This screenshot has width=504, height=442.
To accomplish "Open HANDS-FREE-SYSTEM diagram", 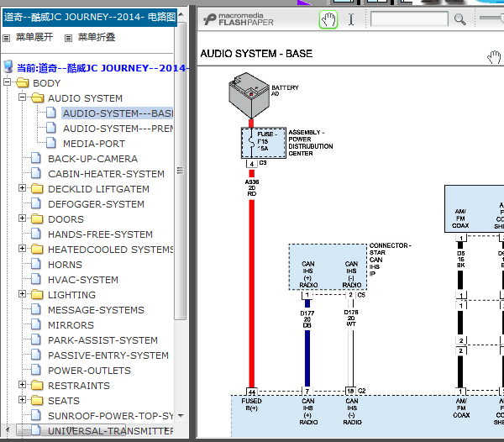I will [100, 234].
